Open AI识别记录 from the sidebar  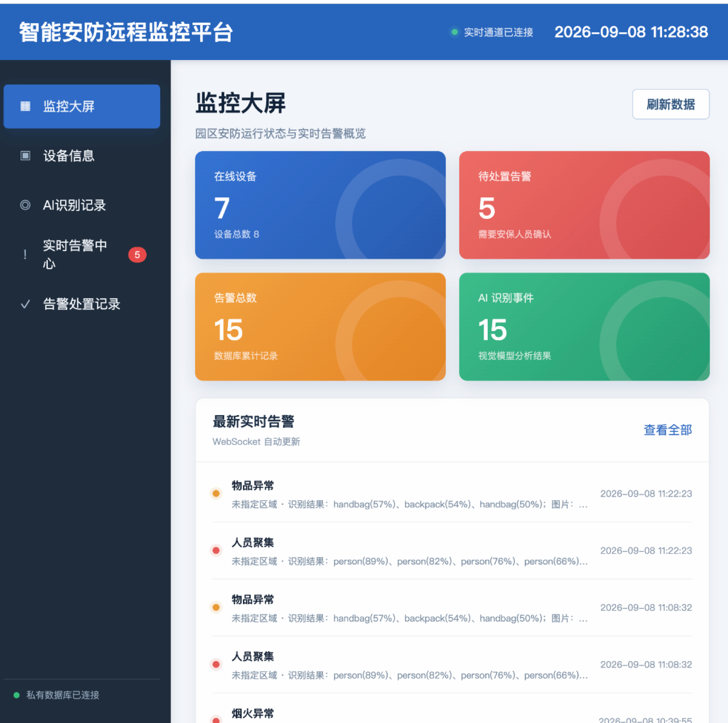point(82,205)
